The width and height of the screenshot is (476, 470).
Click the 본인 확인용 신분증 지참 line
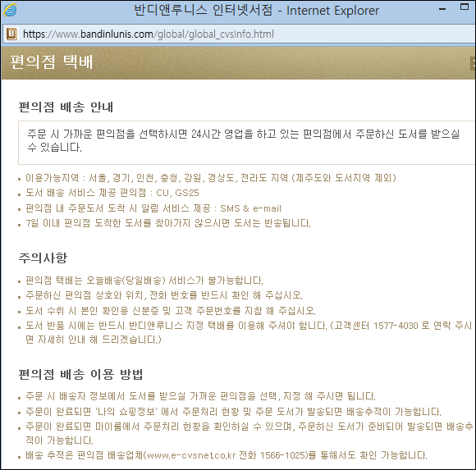pos(171,311)
